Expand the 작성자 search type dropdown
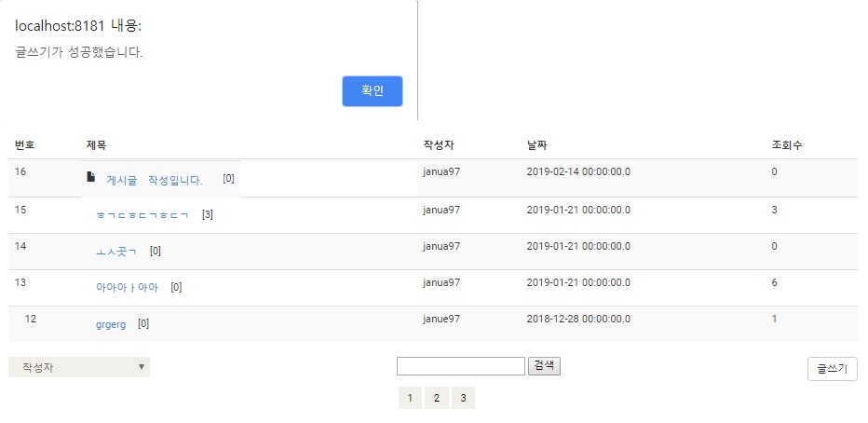The width and height of the screenshot is (868, 423). pos(79,367)
